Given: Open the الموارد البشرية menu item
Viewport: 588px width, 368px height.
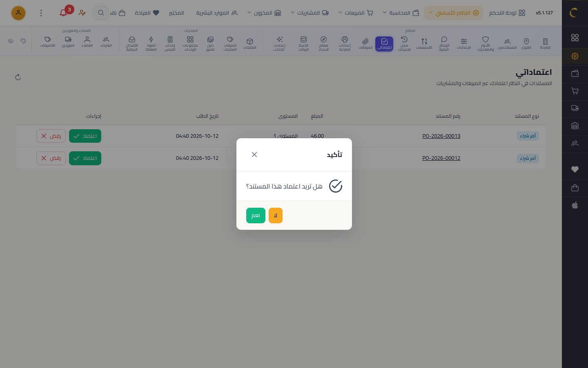Looking at the screenshot, I should [x=217, y=13].
